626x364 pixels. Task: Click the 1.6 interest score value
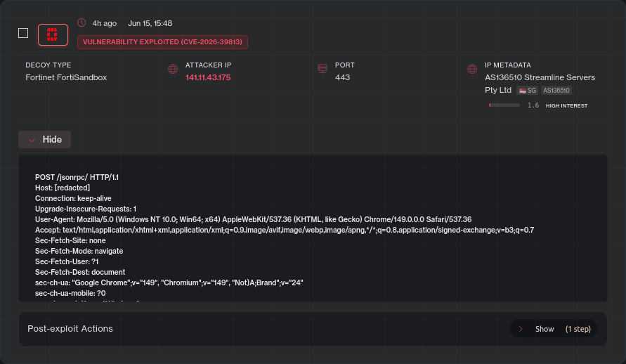[x=533, y=105]
